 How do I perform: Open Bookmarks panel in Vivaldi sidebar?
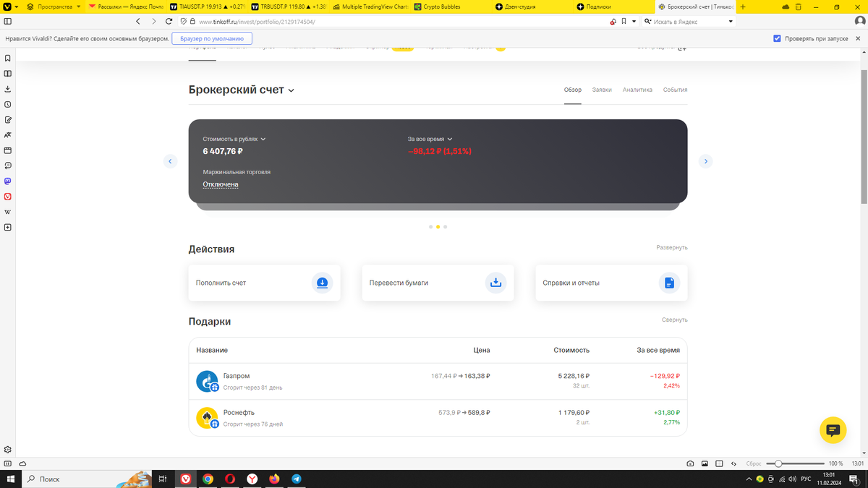coord(8,59)
